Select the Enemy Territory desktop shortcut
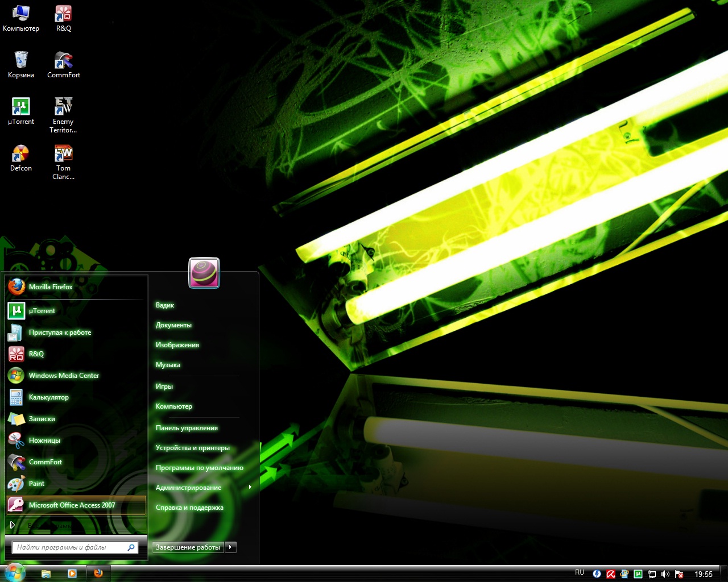The image size is (728, 582). [63, 115]
